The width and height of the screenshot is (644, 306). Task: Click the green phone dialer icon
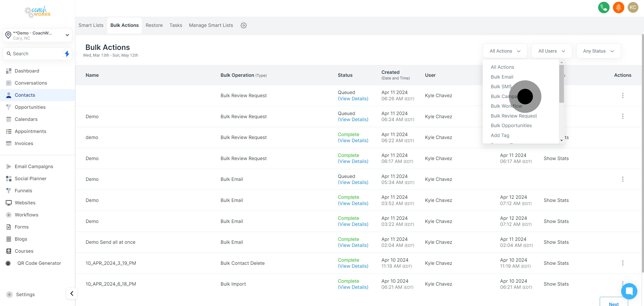pyautogui.click(x=604, y=7)
